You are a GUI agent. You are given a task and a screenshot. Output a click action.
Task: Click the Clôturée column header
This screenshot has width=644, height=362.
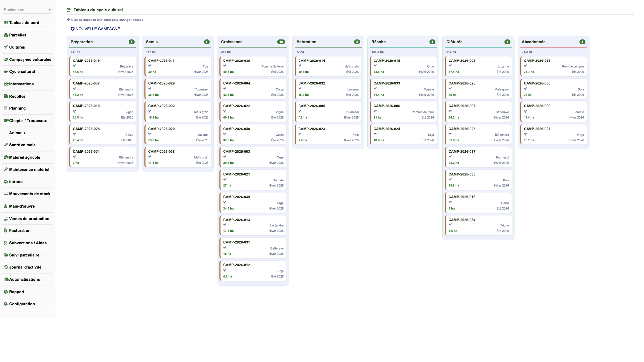(x=479, y=42)
